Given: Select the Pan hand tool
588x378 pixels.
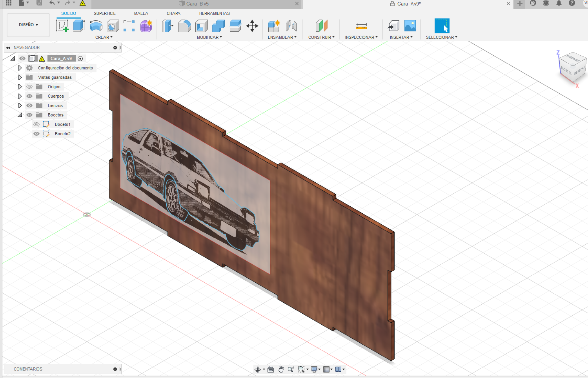Looking at the screenshot, I should click(281, 369).
